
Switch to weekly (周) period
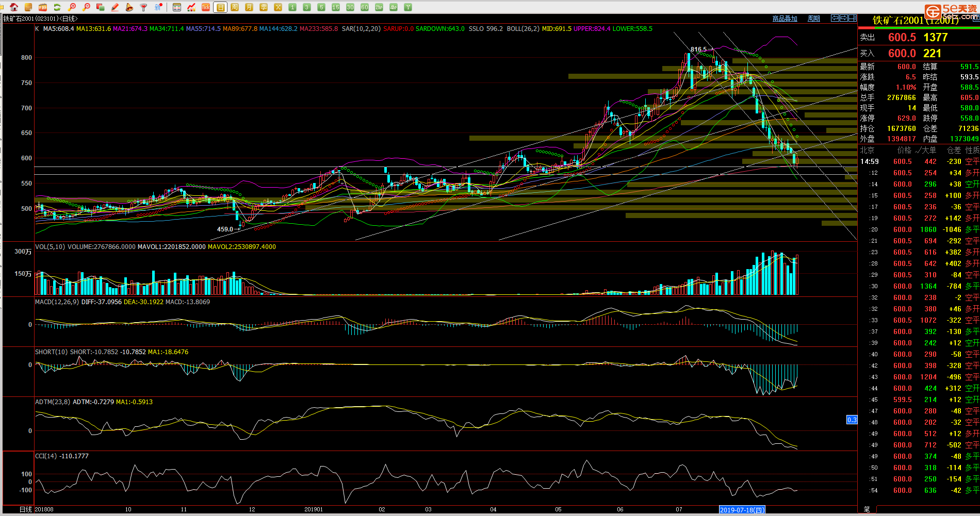pyautogui.click(x=235, y=7)
